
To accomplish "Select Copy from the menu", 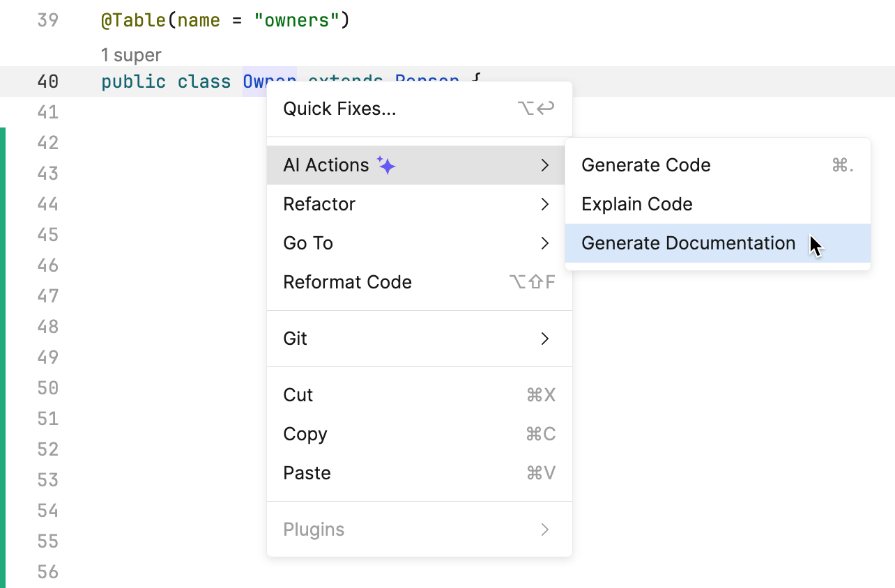I will (305, 434).
